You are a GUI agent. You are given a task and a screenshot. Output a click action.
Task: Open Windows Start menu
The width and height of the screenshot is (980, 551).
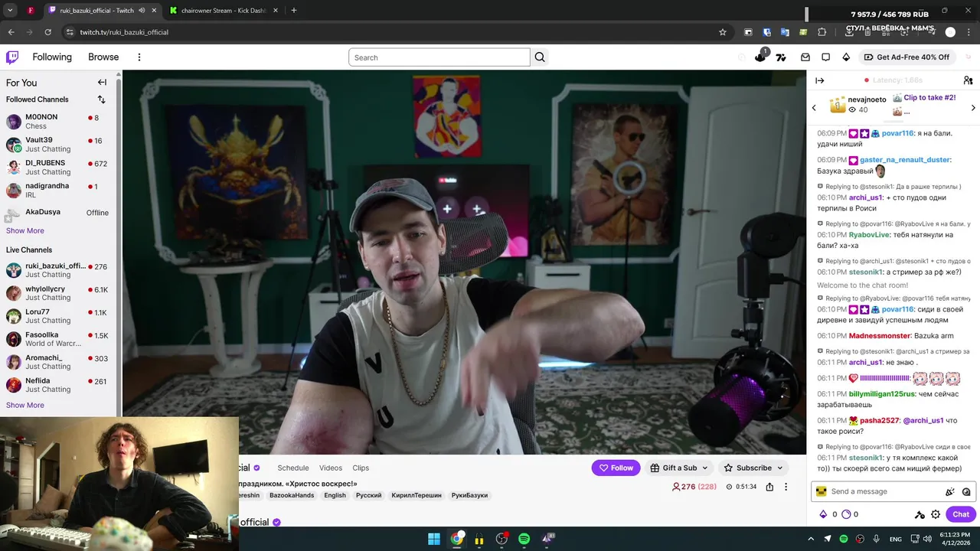[433, 539]
